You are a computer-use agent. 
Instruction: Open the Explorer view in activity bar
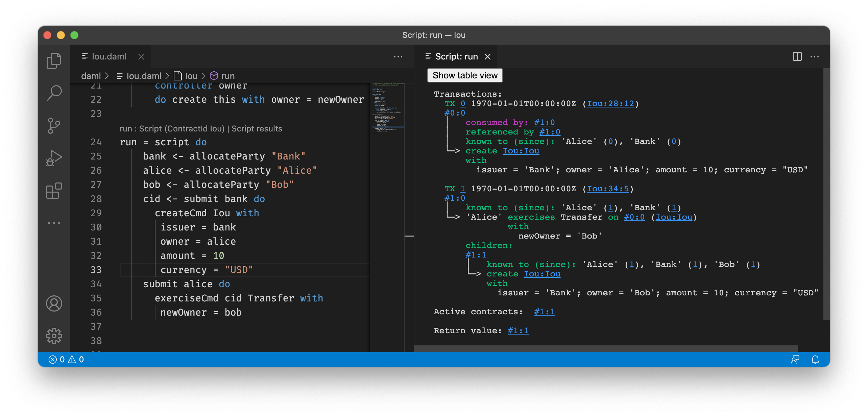tap(54, 61)
